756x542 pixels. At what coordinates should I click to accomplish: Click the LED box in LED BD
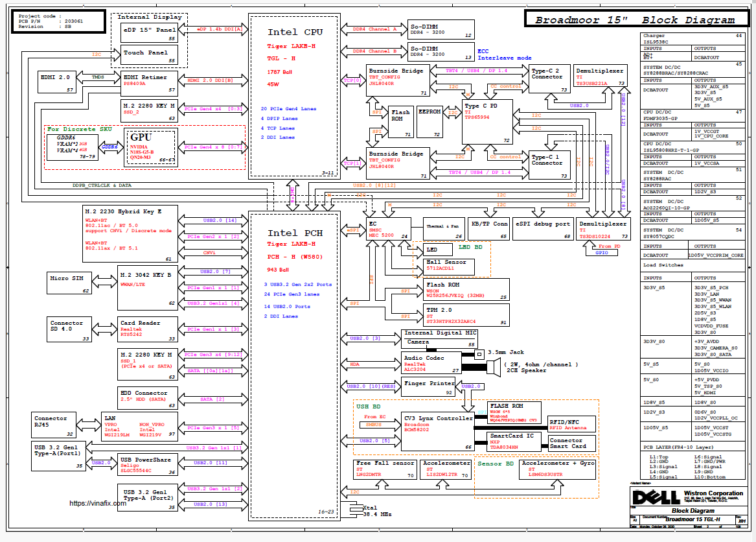point(438,250)
